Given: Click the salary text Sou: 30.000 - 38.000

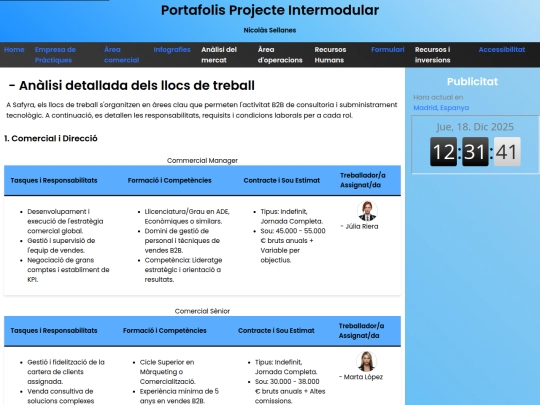Looking at the screenshot, I should click(x=287, y=382).
